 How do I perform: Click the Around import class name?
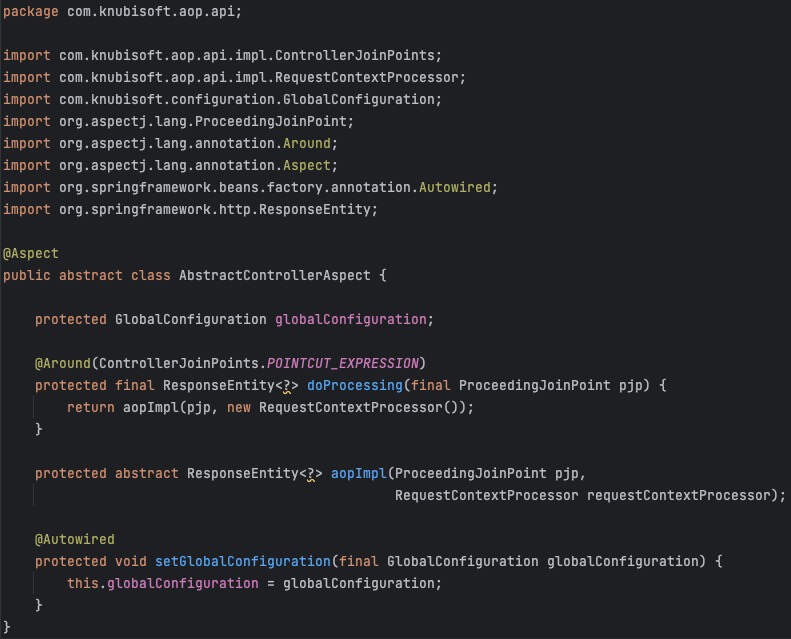(x=306, y=143)
